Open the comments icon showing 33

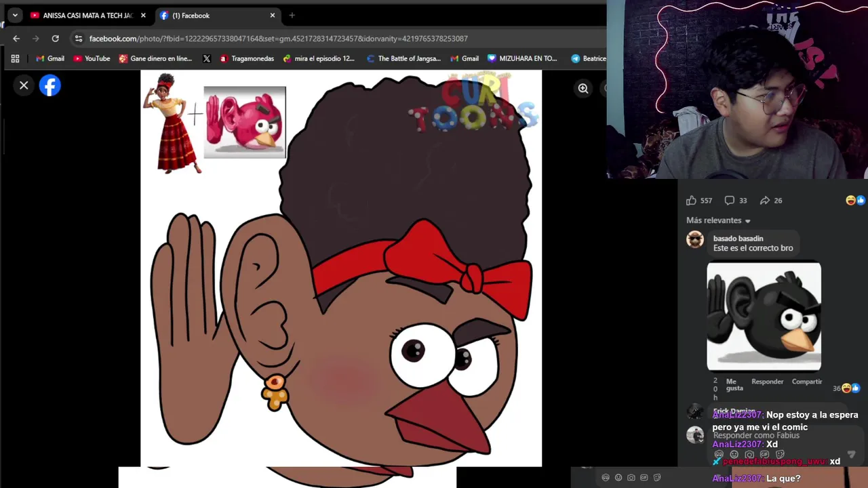[730, 200]
